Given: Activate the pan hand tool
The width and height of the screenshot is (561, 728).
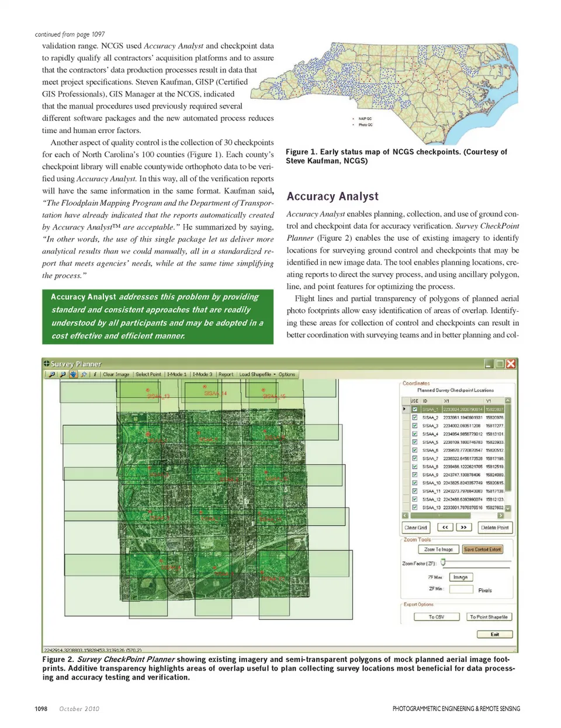Looking at the screenshot, I should (x=73, y=374).
